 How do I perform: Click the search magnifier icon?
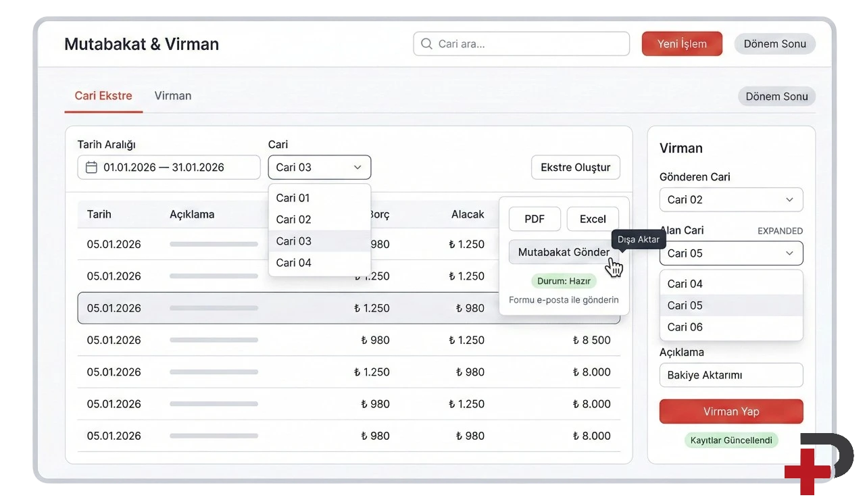(426, 44)
